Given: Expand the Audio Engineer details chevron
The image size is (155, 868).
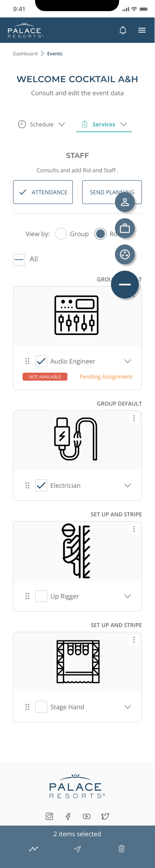Looking at the screenshot, I should [128, 361].
